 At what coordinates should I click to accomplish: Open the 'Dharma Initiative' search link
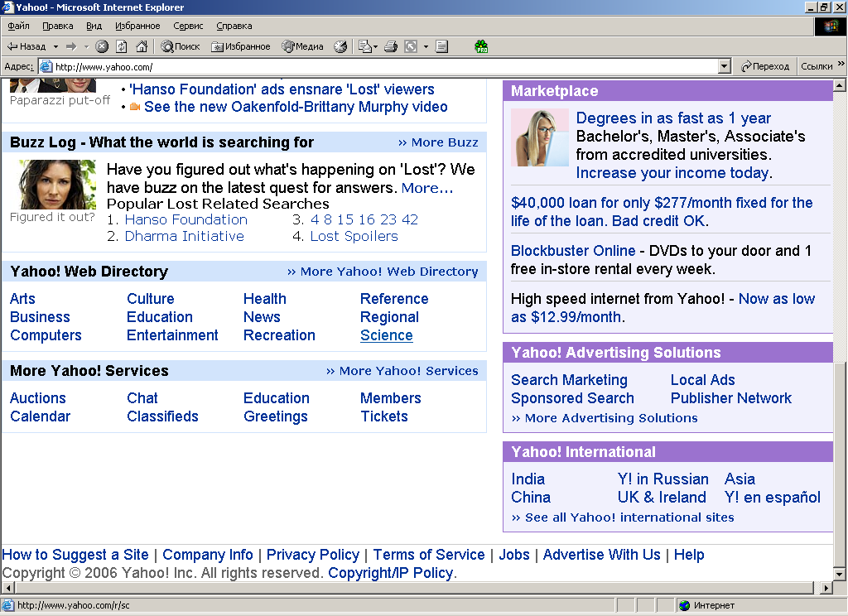[x=185, y=236]
